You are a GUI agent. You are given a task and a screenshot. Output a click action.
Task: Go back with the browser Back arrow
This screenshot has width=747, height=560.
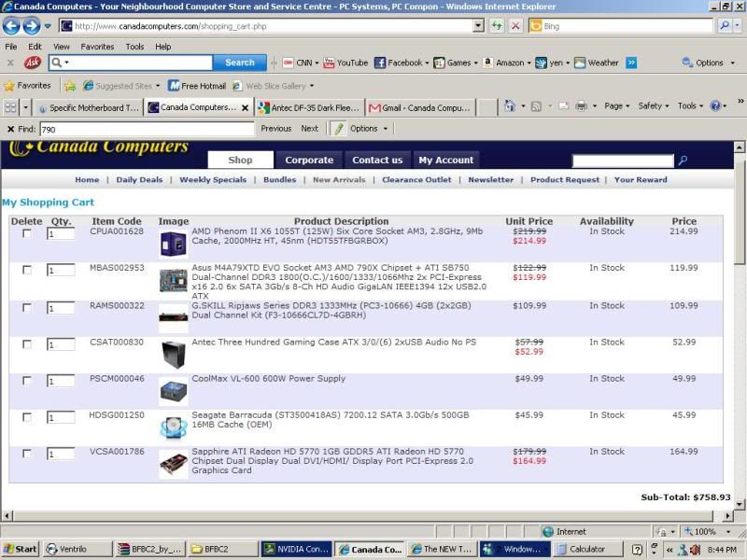pos(11,26)
